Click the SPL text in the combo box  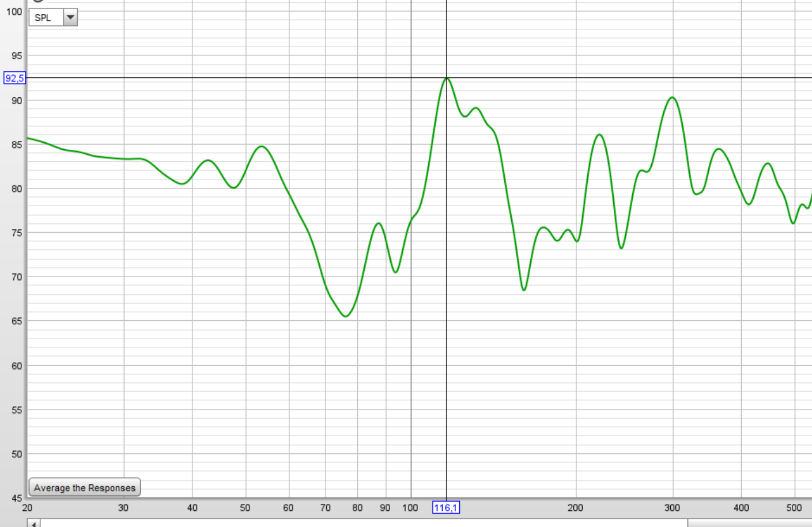point(44,18)
